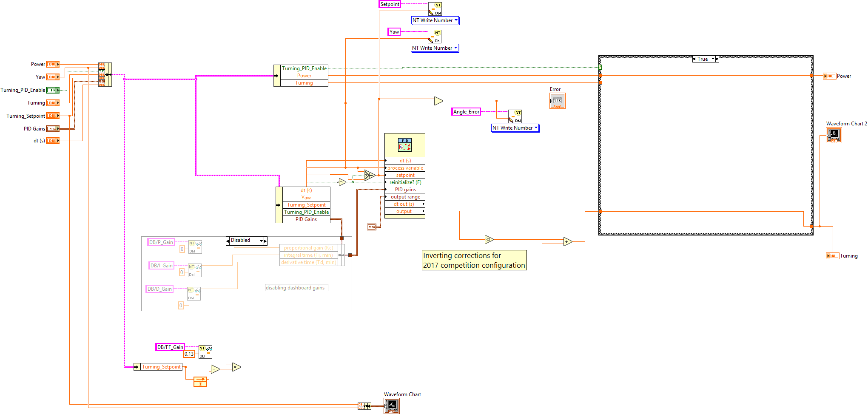This screenshot has height=414, width=868.
Task: Click the Error numeric indicator
Action: click(557, 101)
